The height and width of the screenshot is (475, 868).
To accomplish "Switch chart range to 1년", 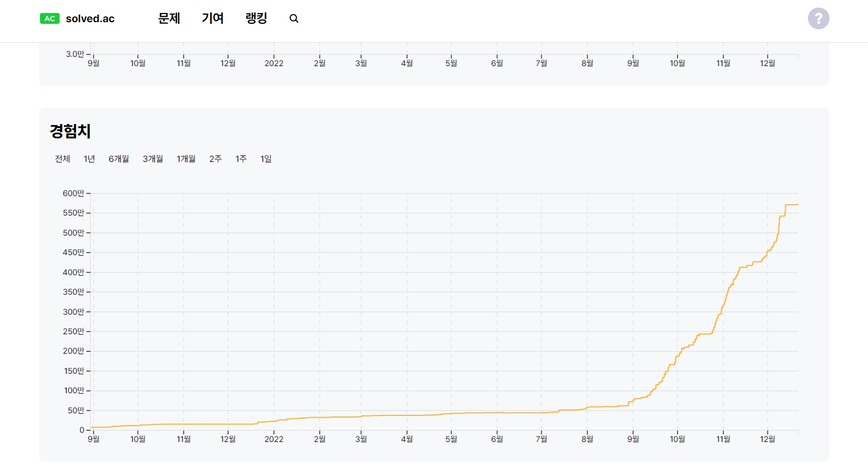I will point(89,159).
